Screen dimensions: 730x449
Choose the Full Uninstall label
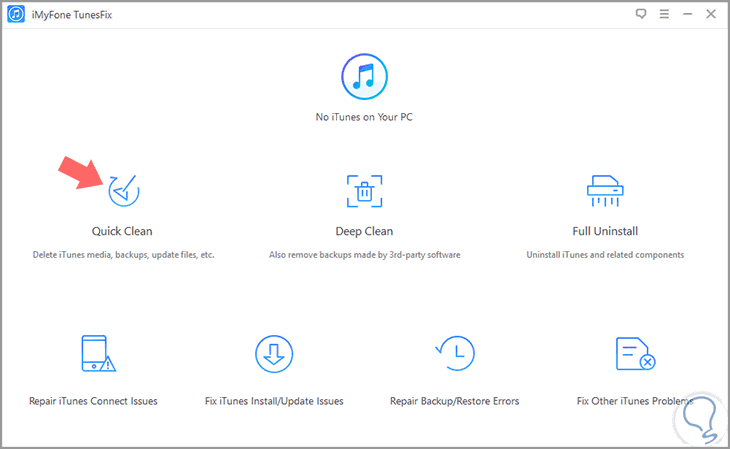(x=605, y=231)
